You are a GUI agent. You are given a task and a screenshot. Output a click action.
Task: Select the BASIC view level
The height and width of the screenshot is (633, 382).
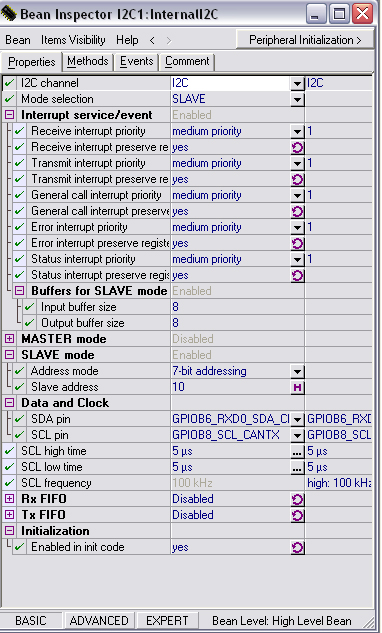pyautogui.click(x=31, y=620)
